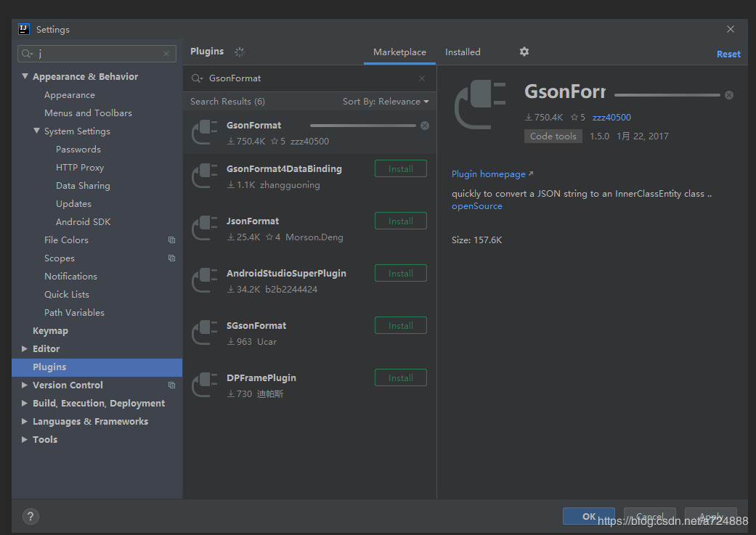Expand the Editor settings node
The image size is (756, 535).
[24, 348]
